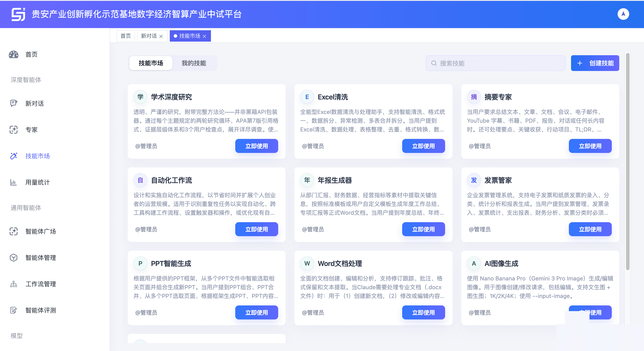Image resolution: width=644 pixels, height=351 pixels.
Task: Click the 模型 section label
Action: tap(16, 335)
